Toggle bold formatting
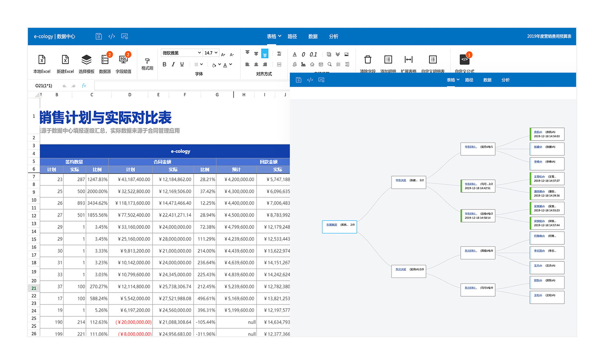The height and width of the screenshot is (364, 604). coord(164,64)
